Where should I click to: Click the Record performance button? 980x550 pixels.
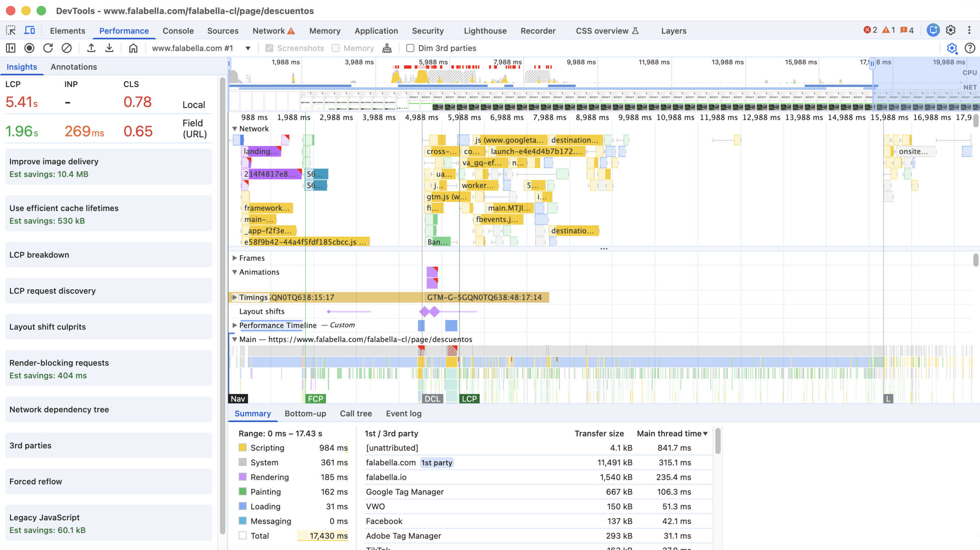click(29, 48)
